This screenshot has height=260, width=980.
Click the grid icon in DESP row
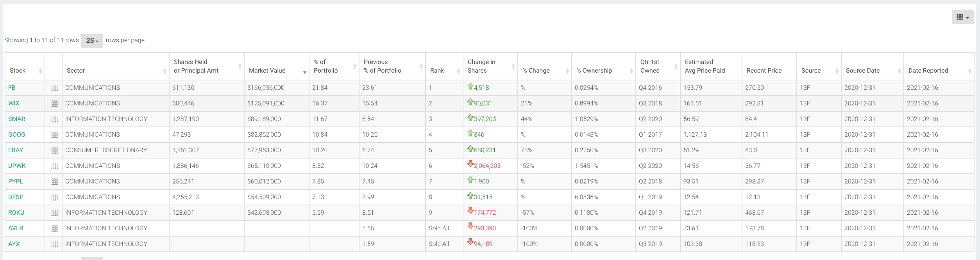tap(55, 198)
